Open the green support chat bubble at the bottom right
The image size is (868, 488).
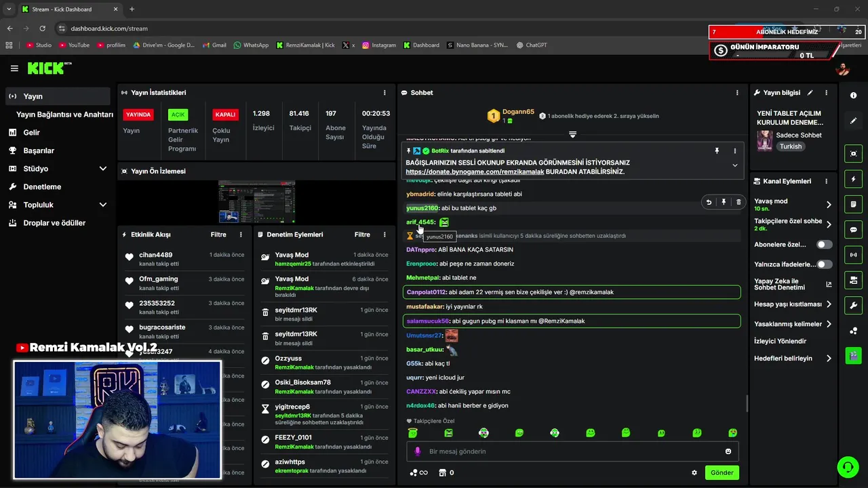click(x=848, y=467)
